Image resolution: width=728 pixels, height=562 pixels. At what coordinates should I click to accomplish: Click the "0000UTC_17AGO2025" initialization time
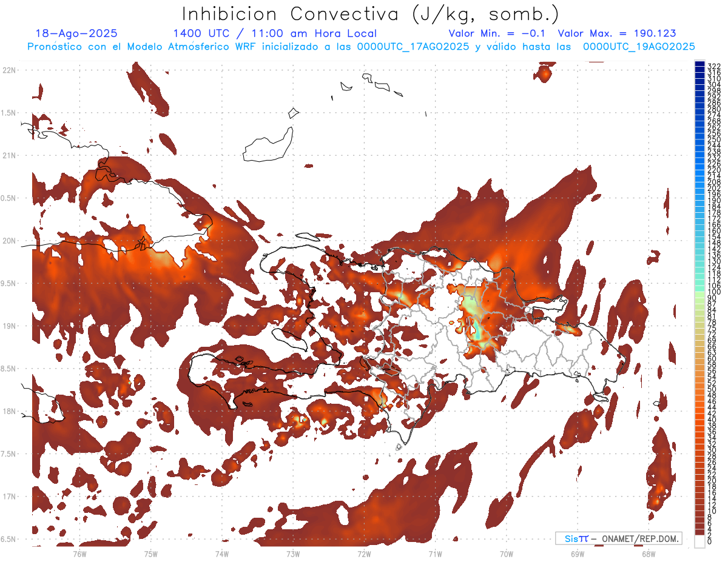point(413,47)
